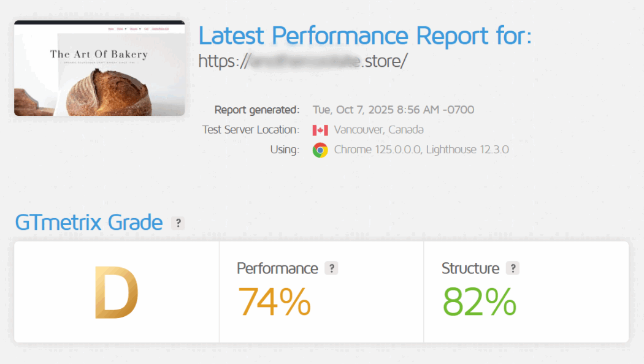
Task: Click the Performance label
Action: click(277, 268)
